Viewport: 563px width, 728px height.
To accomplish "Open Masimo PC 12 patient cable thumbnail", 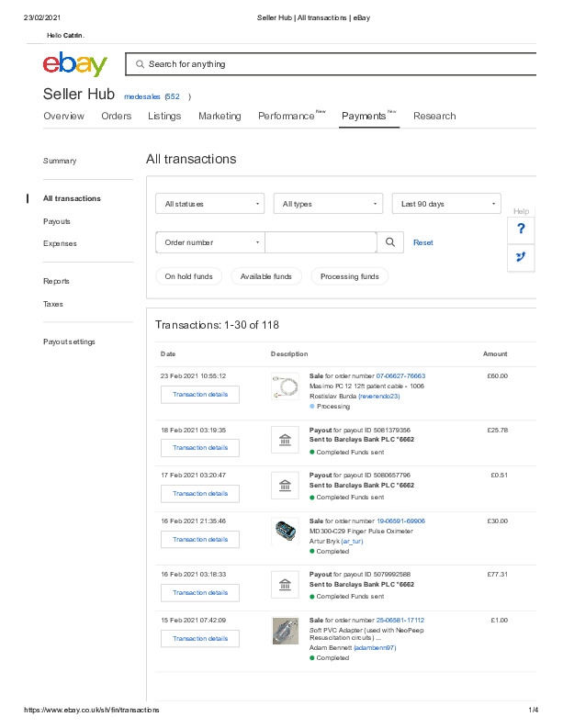I will click(285, 386).
